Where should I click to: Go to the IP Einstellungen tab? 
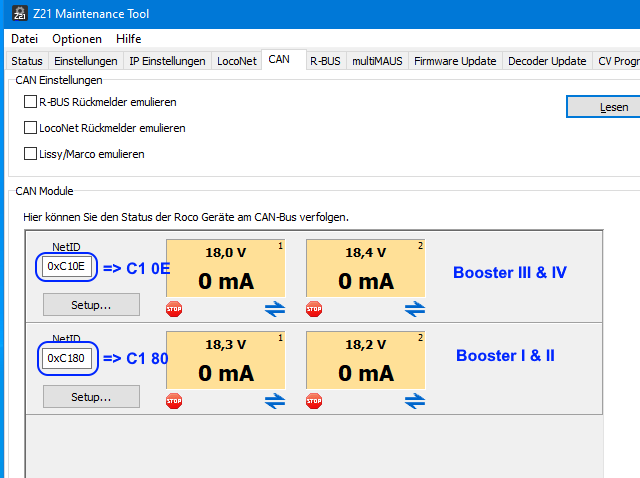(167, 61)
